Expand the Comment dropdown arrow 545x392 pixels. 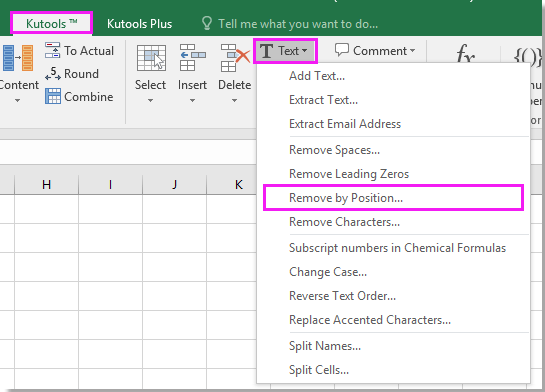pos(413,51)
